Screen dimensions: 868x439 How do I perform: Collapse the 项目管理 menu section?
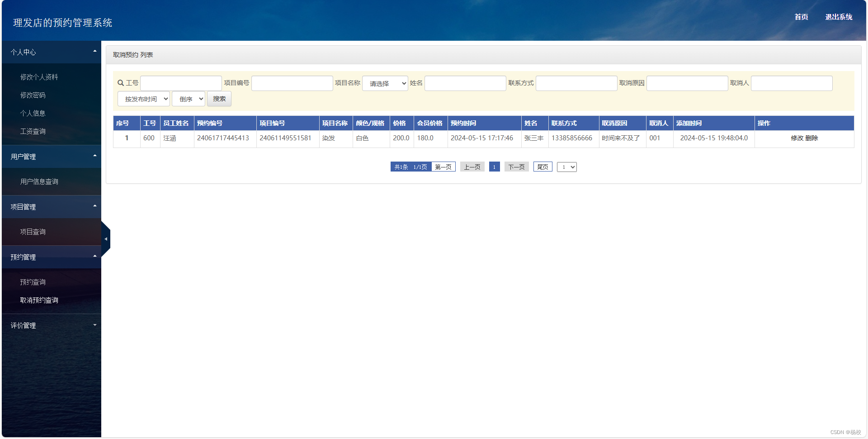tap(52, 207)
